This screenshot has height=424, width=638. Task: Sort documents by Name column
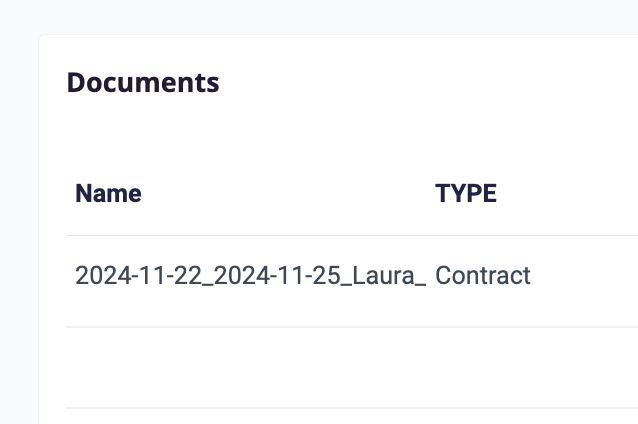point(108,193)
